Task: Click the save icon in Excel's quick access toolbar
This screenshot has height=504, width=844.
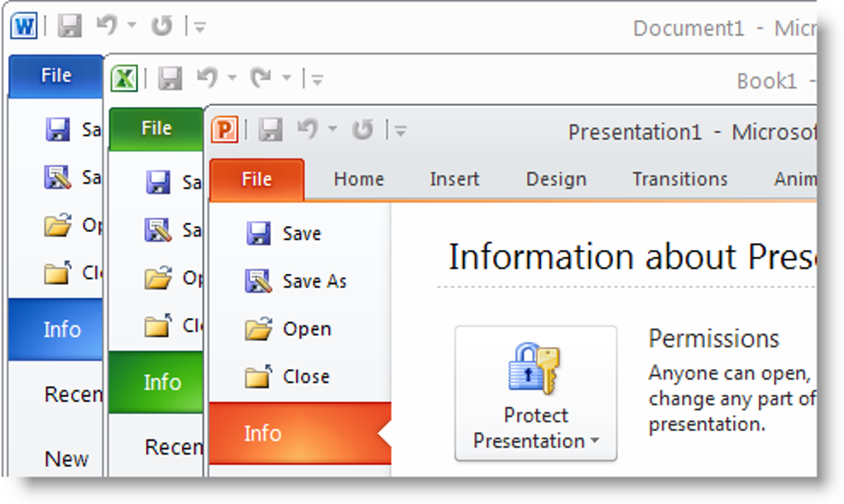Action: 170,79
